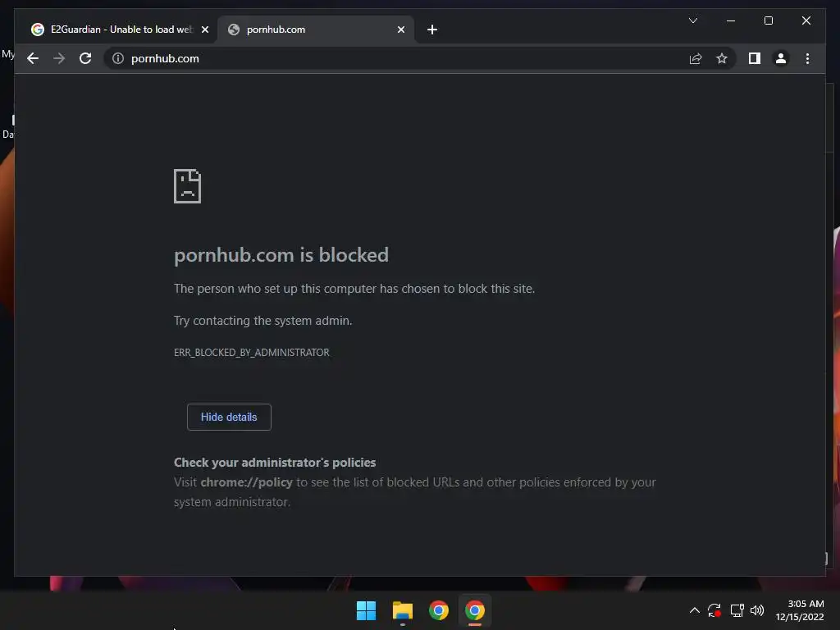
Task: Close the Chrome window
Action: point(806,21)
